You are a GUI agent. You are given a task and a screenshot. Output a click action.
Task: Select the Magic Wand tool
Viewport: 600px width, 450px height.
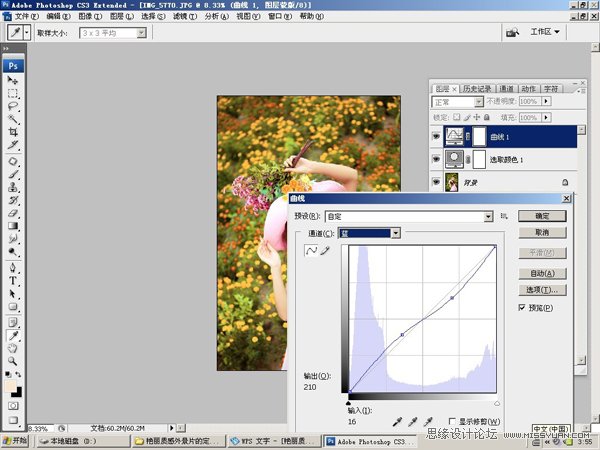13,119
